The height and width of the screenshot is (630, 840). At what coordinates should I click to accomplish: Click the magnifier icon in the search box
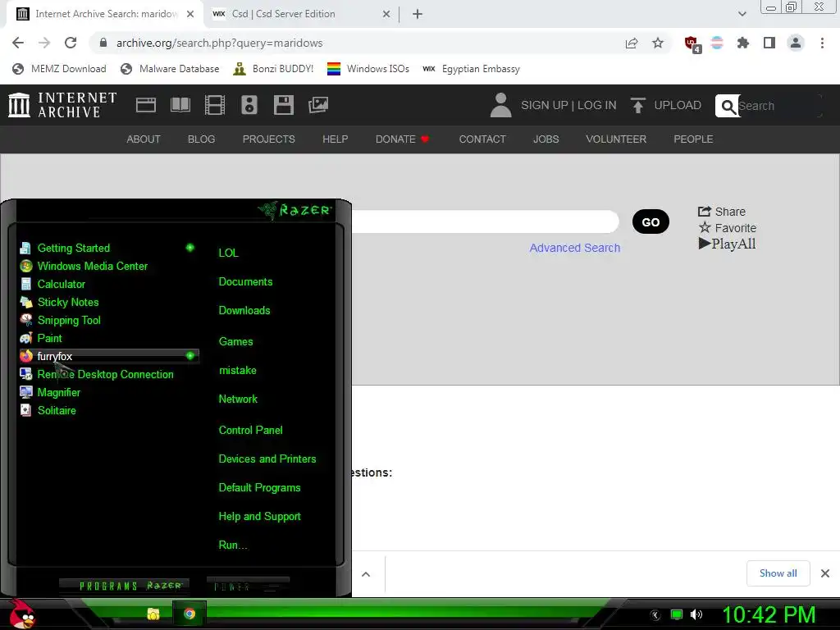click(x=728, y=106)
